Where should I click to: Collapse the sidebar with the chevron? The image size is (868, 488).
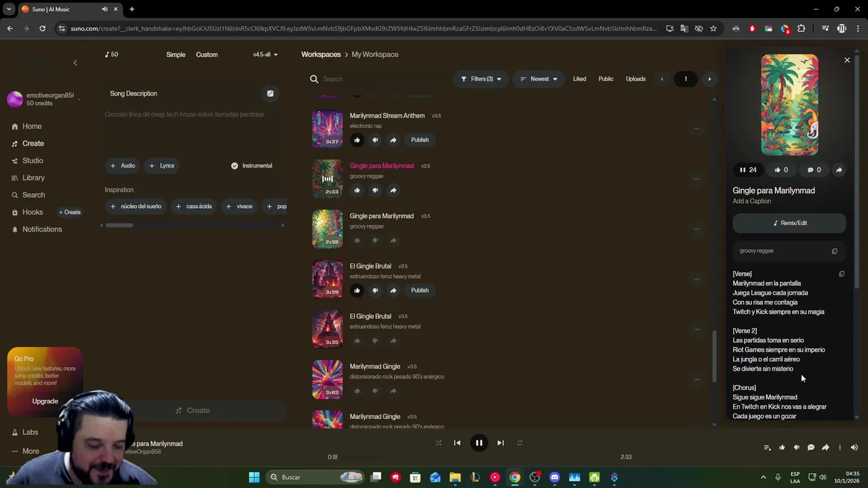tap(75, 63)
